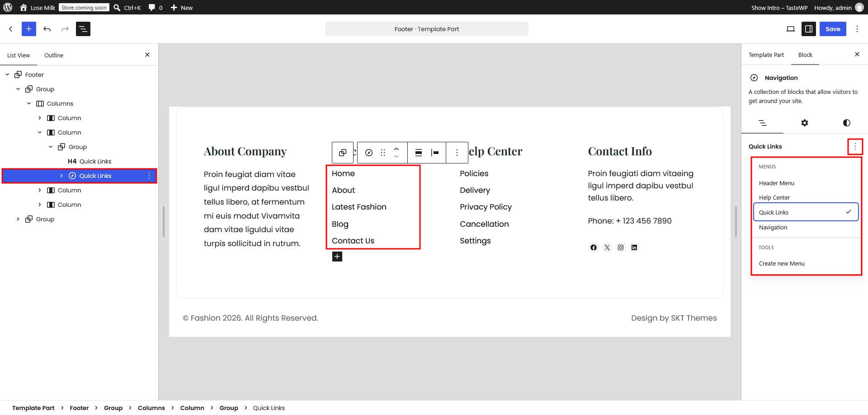Collapse the Columns tree item
868x415 pixels.
29,103
